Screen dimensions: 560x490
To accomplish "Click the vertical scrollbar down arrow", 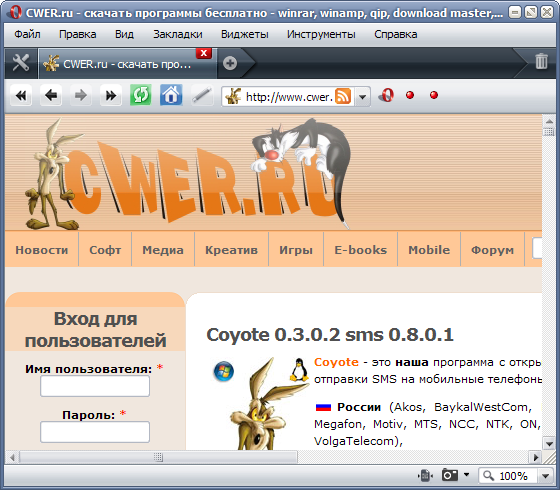I will (x=549, y=444).
